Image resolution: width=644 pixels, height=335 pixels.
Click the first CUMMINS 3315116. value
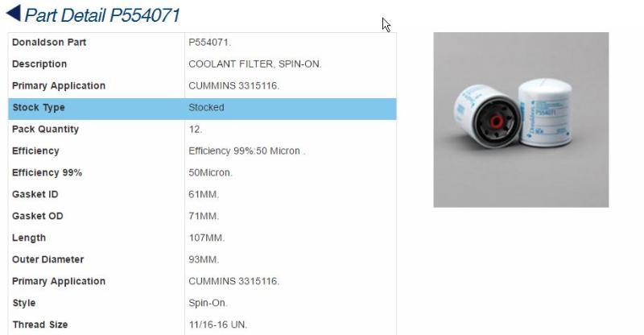point(233,86)
